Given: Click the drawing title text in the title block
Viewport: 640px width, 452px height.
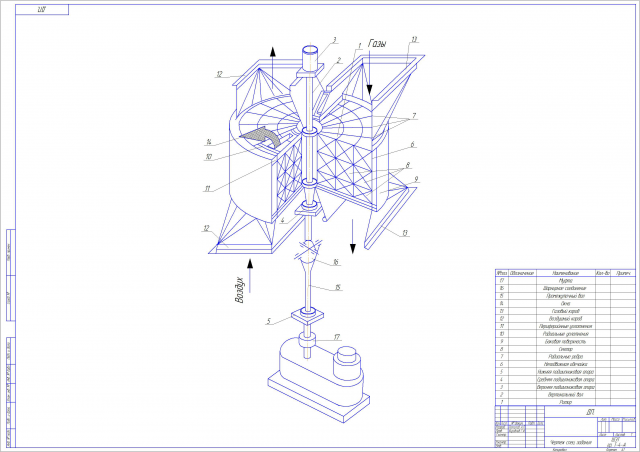Looking at the screenshot, I should pyautogui.click(x=570, y=443).
